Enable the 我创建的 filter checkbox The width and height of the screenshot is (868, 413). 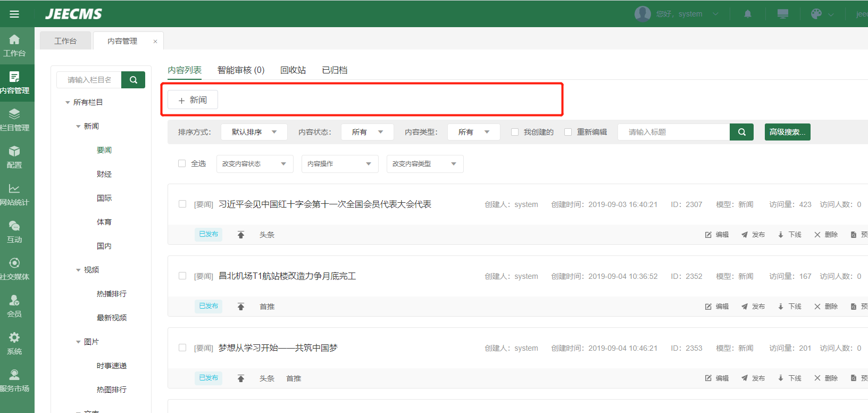click(x=515, y=132)
